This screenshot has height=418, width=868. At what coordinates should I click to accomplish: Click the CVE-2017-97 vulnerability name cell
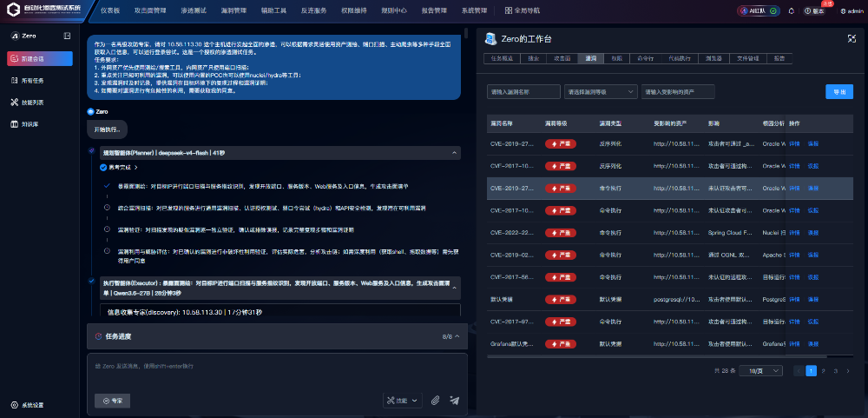point(512,322)
